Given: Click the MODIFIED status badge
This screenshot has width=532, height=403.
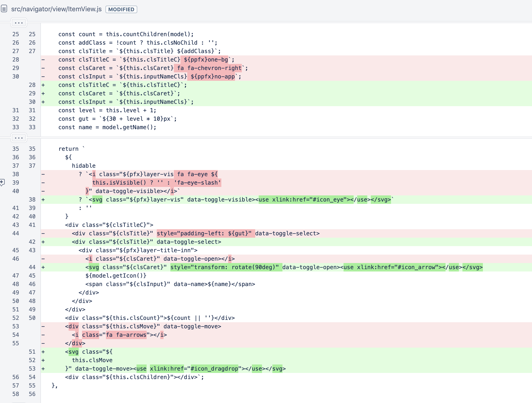Looking at the screenshot, I should 121,10.
